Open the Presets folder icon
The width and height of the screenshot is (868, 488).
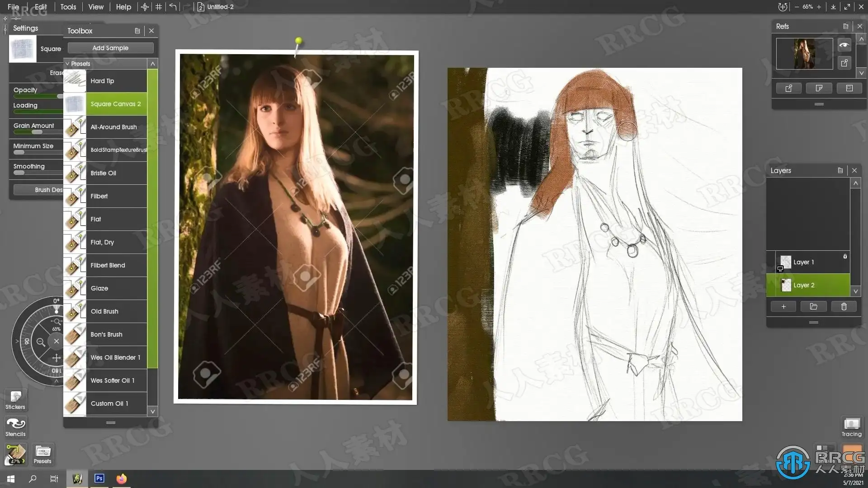[42, 454]
